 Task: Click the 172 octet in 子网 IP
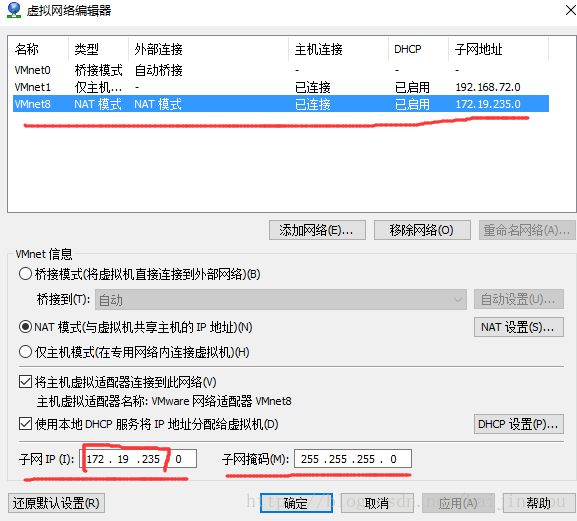tap(96, 459)
